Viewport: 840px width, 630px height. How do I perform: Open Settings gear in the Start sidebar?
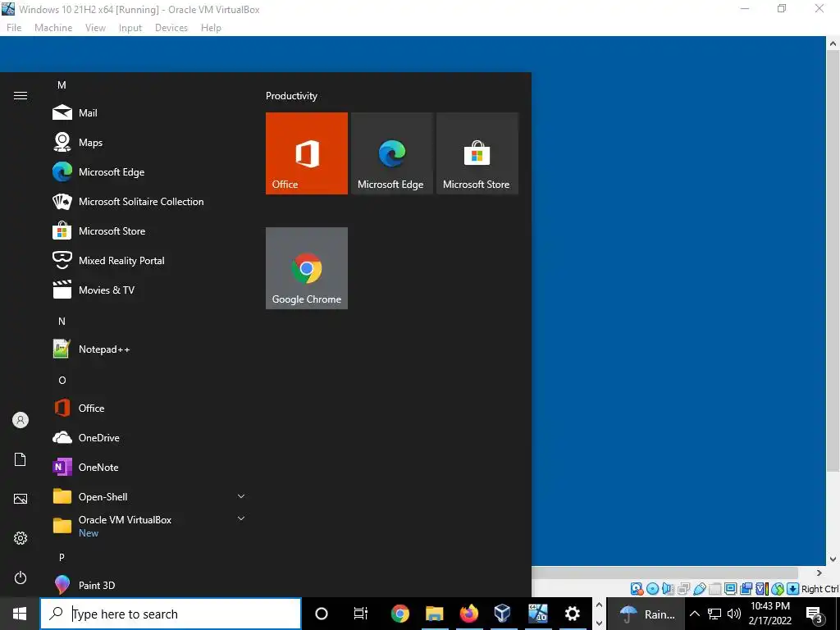click(21, 538)
